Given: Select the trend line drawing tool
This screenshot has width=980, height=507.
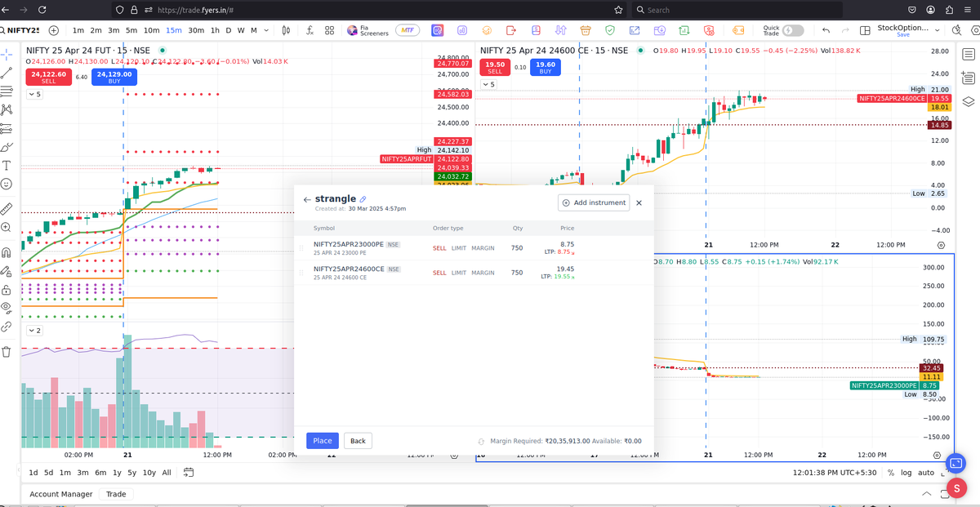Looking at the screenshot, I should (x=7, y=72).
